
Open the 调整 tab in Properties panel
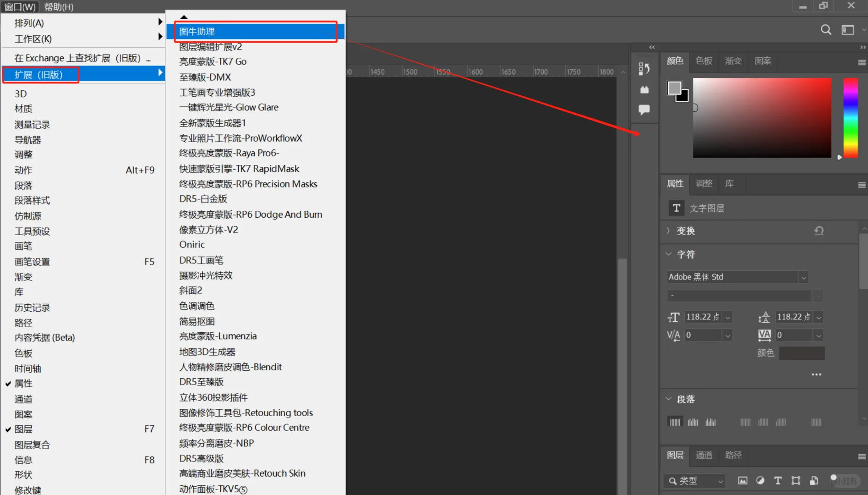[704, 183]
